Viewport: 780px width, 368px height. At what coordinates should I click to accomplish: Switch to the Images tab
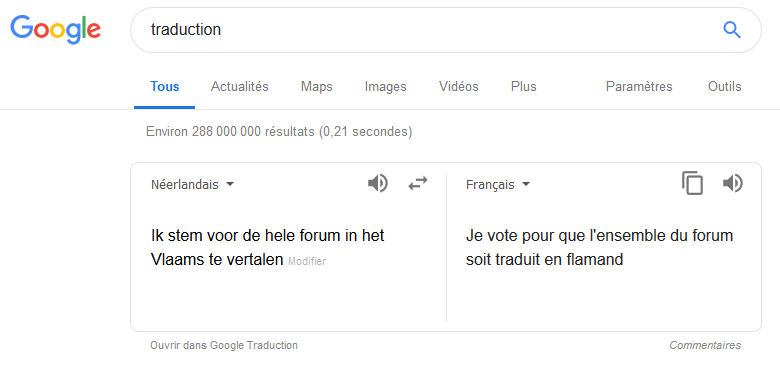pos(386,87)
